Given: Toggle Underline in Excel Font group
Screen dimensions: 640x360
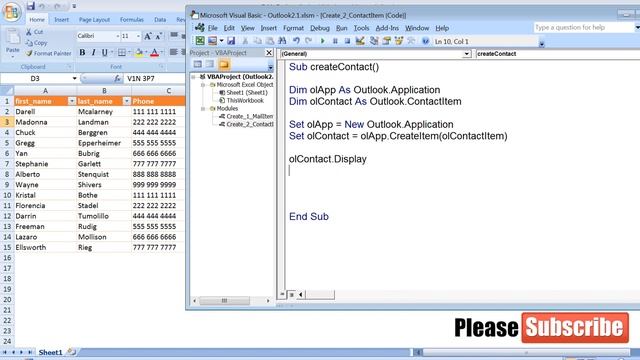Looking at the screenshot, I should click(x=104, y=53).
